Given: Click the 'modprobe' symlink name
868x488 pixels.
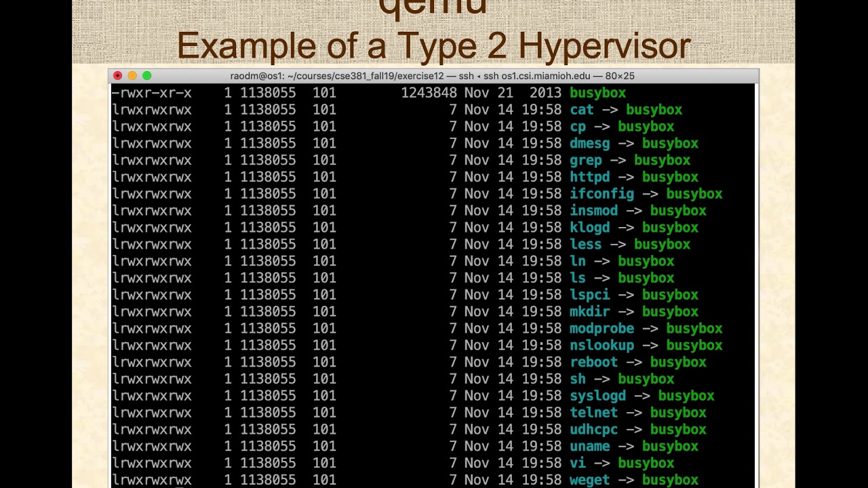Looking at the screenshot, I should [x=601, y=329].
